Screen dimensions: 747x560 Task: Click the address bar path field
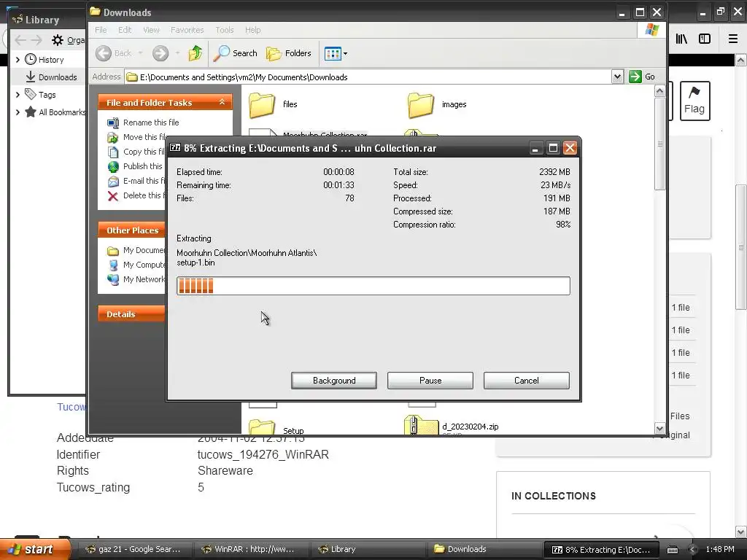click(x=369, y=77)
